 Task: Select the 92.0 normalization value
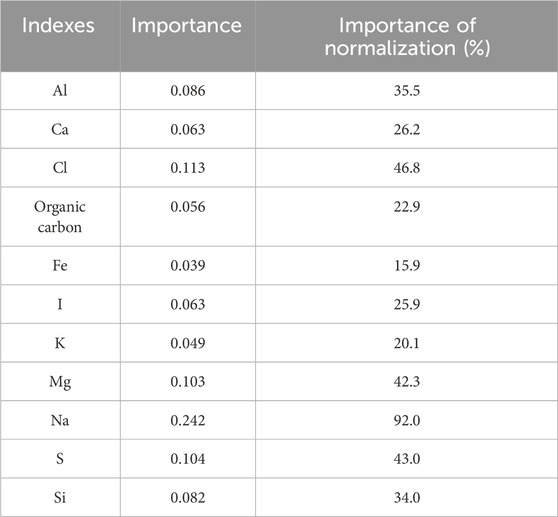coord(407,420)
